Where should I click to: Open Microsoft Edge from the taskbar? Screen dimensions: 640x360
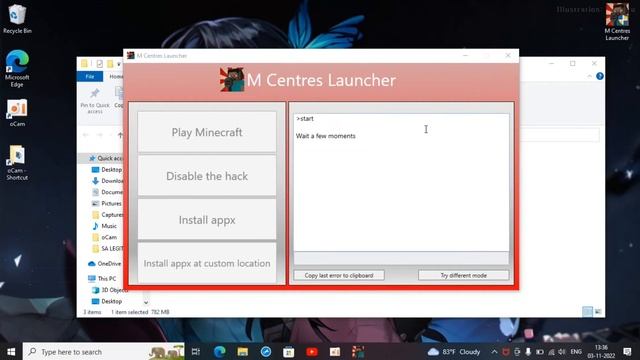tap(220, 351)
